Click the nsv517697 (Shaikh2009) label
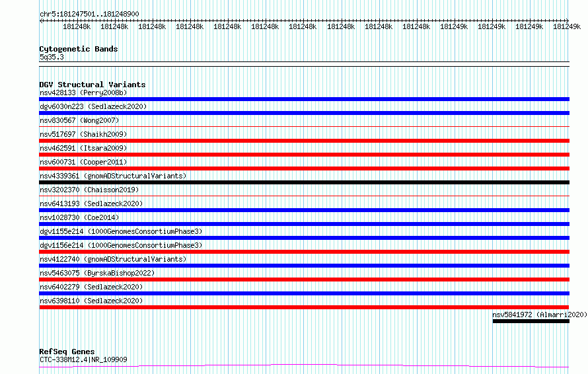The width and height of the screenshot is (588, 374). tap(83, 134)
